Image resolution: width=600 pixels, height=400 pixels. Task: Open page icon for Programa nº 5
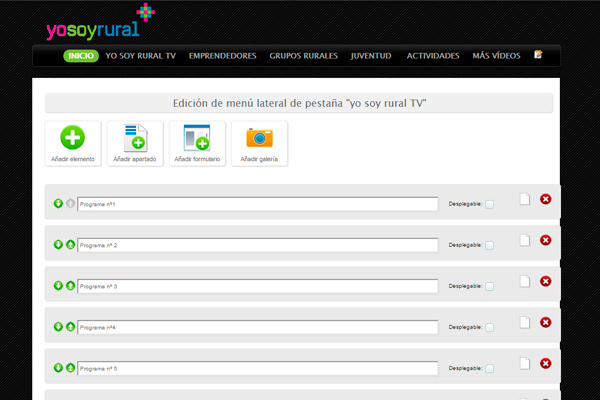tap(525, 363)
